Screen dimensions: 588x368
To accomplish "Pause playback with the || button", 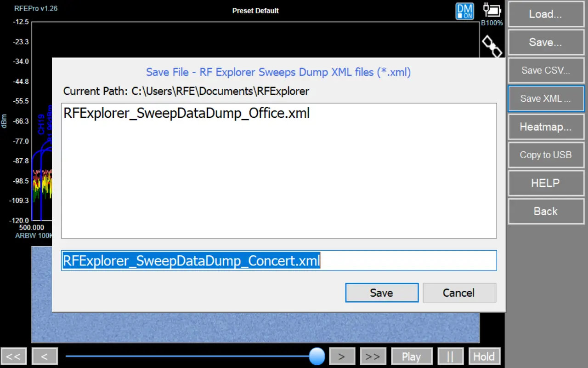I will tap(450, 356).
